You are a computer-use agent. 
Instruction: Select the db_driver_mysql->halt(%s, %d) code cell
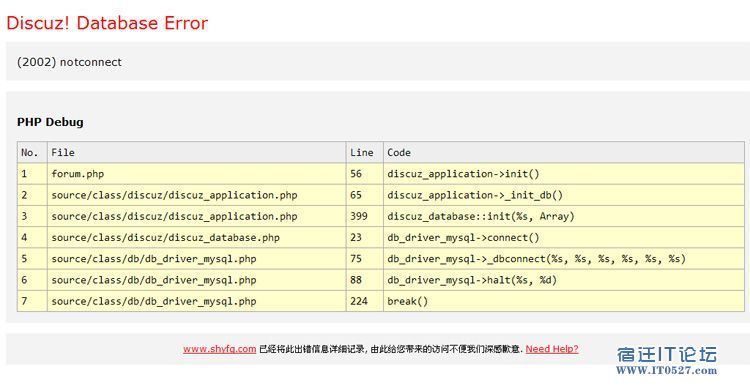(564, 280)
